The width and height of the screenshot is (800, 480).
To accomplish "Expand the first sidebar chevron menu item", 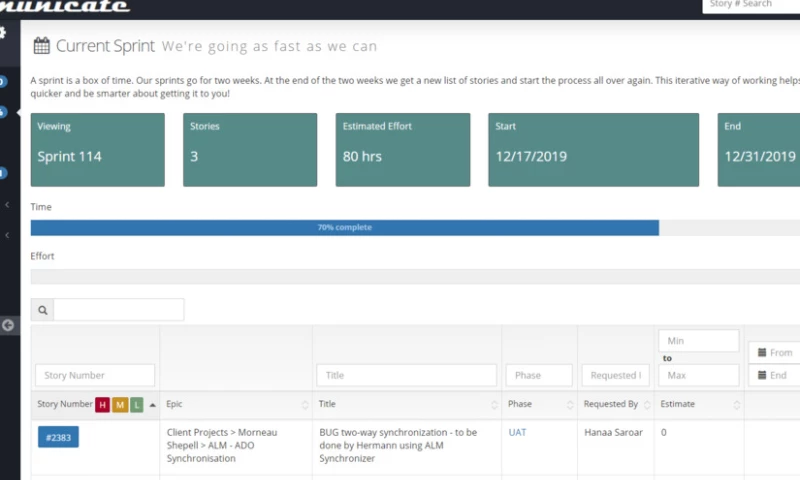I will [8, 205].
